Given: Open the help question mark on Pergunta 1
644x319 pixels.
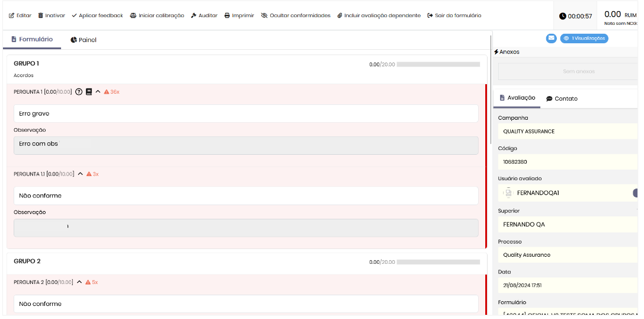Looking at the screenshot, I should [x=79, y=92].
